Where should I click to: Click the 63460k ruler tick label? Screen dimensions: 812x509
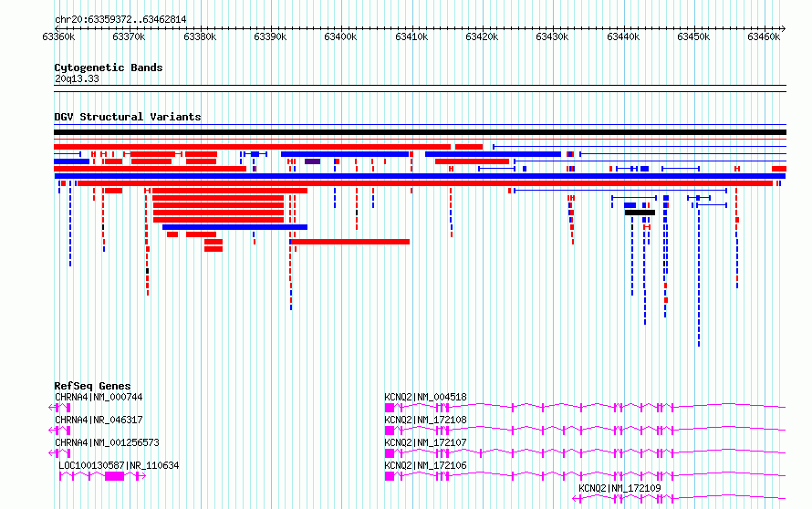pos(764,36)
